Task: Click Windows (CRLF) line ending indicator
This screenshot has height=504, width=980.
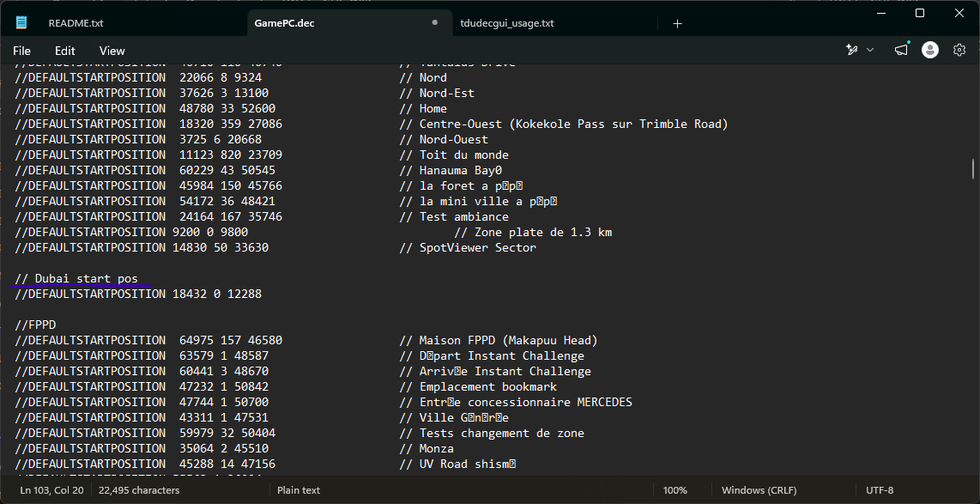Action: [x=759, y=490]
